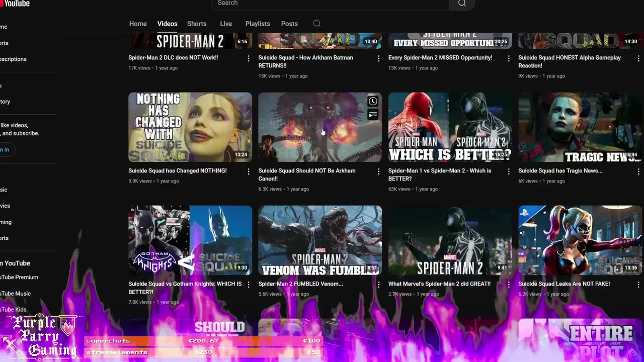Open options menu for Spider-Man 2 DLC video
The height and width of the screenshot is (362, 644).
click(248, 59)
